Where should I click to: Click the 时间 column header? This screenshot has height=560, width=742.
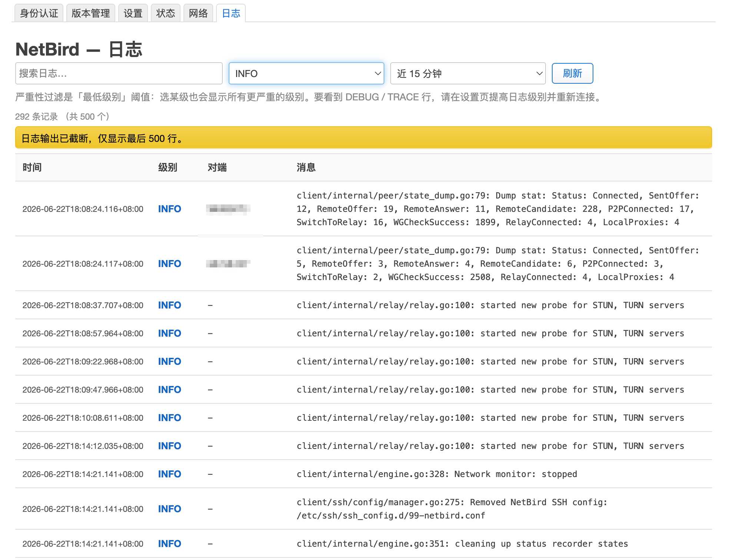click(32, 167)
